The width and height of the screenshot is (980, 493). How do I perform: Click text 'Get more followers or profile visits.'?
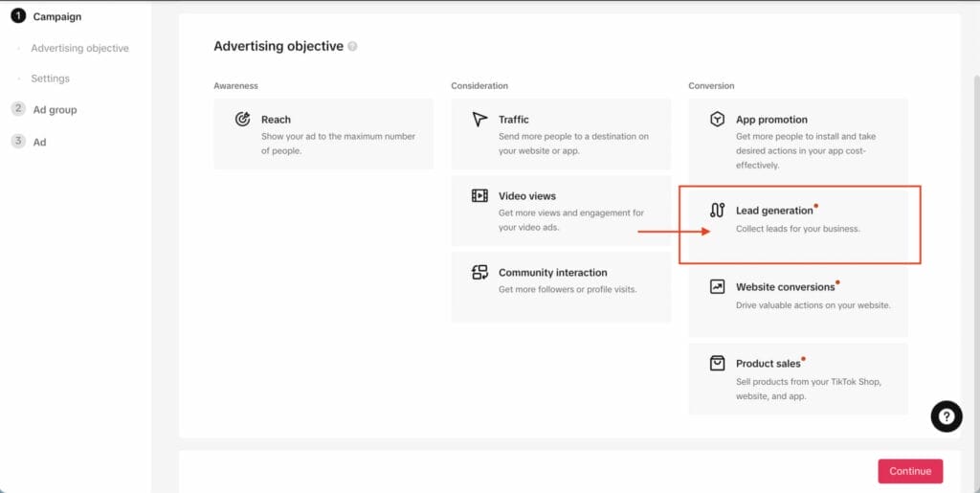tap(568, 289)
